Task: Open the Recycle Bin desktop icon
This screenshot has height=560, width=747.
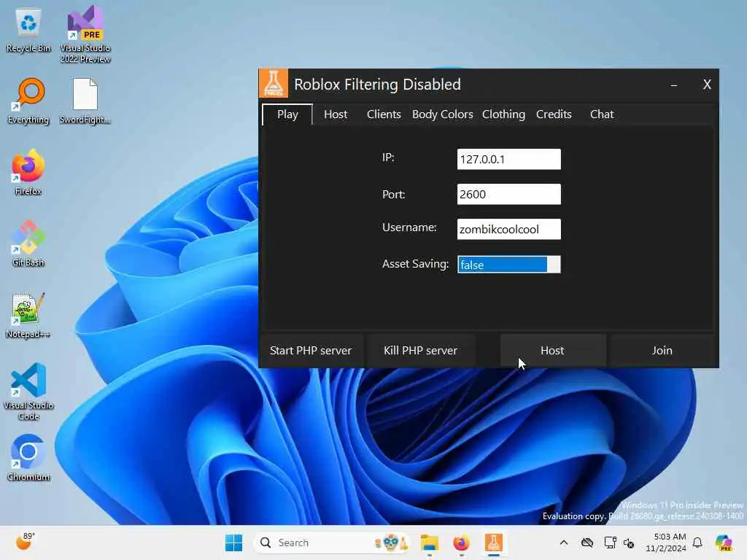Action: tap(28, 30)
